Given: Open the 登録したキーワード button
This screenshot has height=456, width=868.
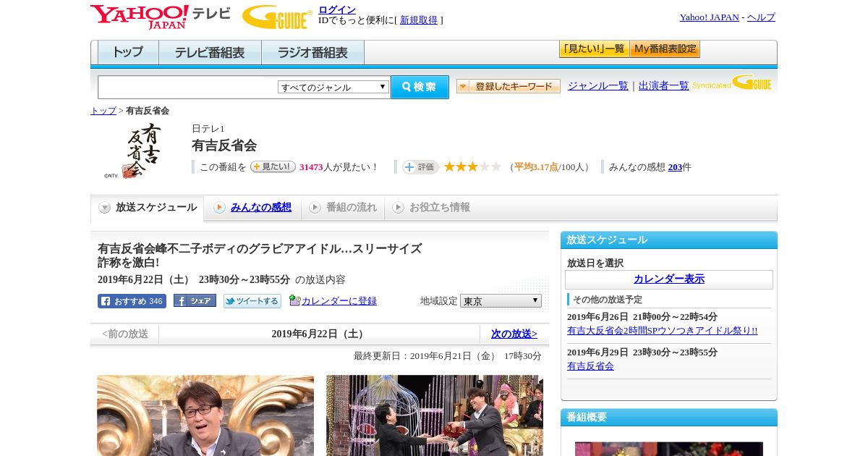Looking at the screenshot, I should click(x=509, y=86).
